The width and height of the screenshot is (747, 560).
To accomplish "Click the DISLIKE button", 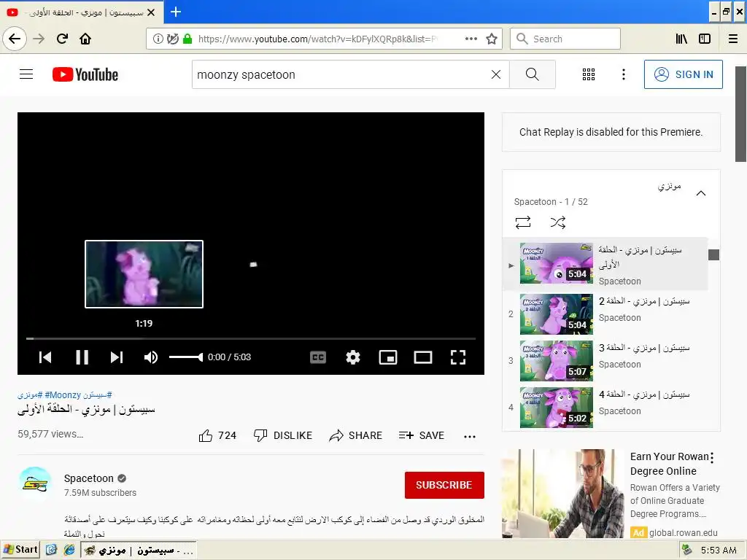I will click(283, 435).
